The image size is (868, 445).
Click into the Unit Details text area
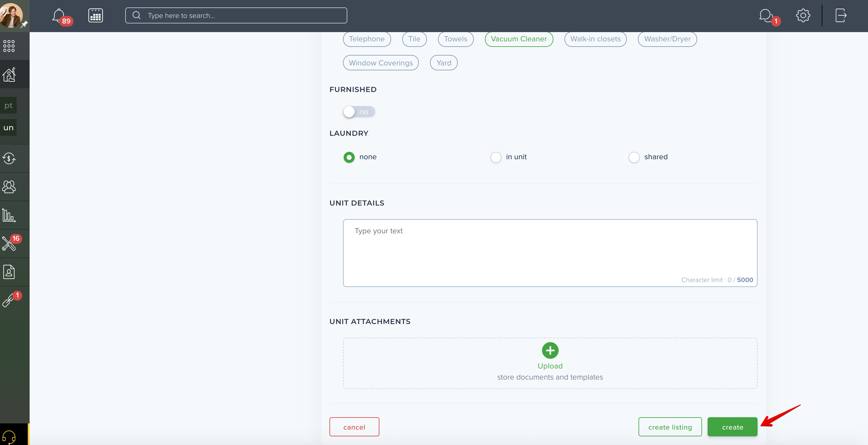point(550,253)
